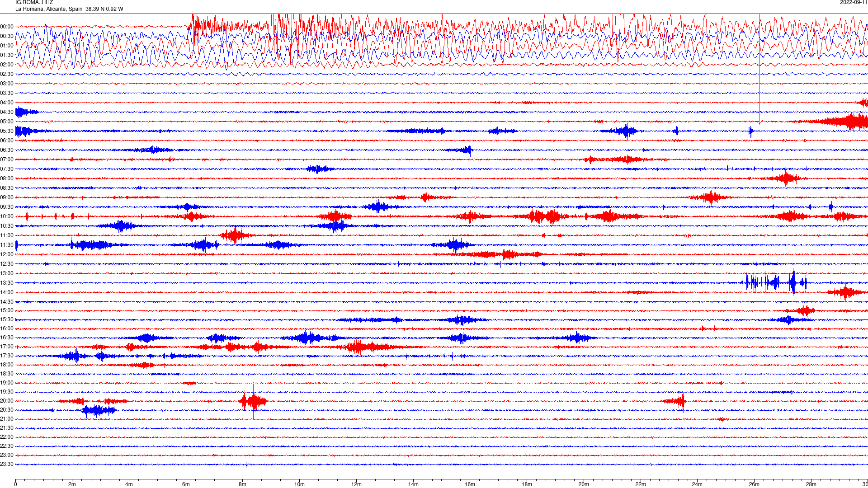
Task: Click the 12:30 trace time label
Action: (7, 264)
